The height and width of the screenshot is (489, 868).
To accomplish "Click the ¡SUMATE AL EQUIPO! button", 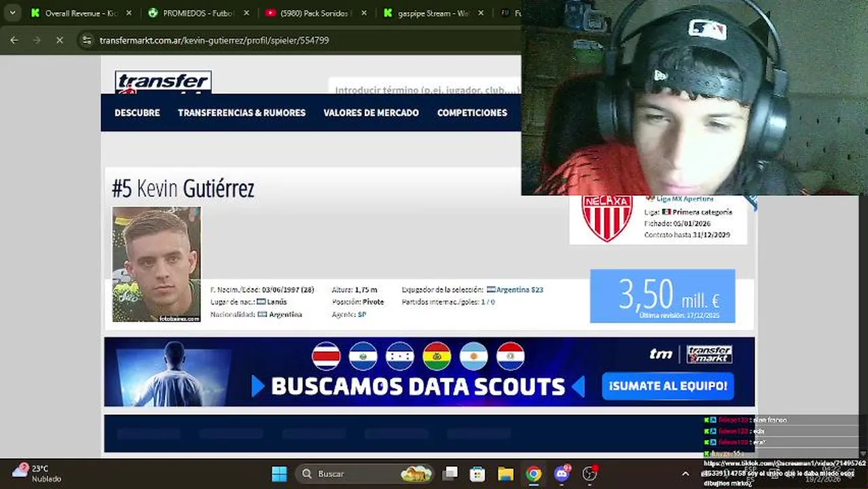I will point(668,386).
